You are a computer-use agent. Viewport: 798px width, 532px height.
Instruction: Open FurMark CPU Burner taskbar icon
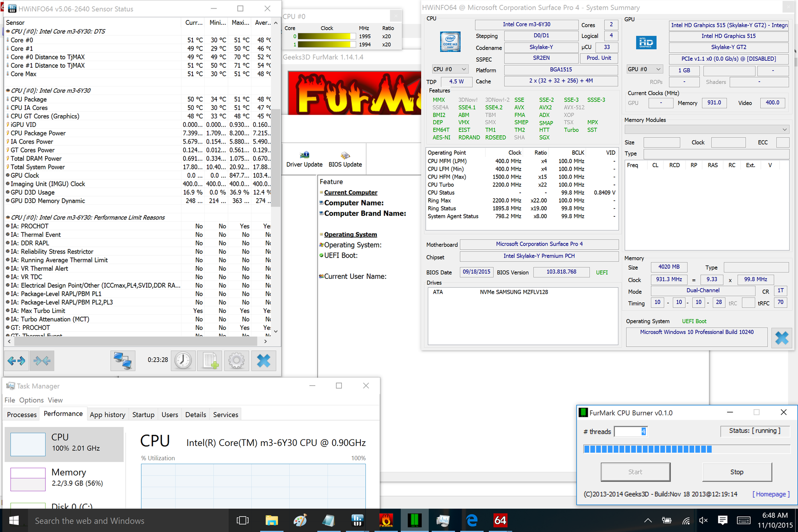click(415, 520)
